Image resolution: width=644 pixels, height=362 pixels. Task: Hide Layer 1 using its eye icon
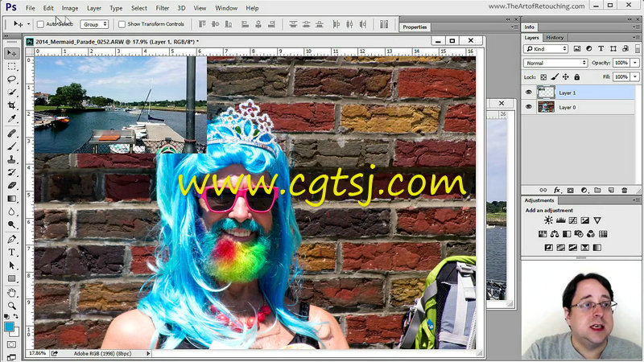[529, 93]
